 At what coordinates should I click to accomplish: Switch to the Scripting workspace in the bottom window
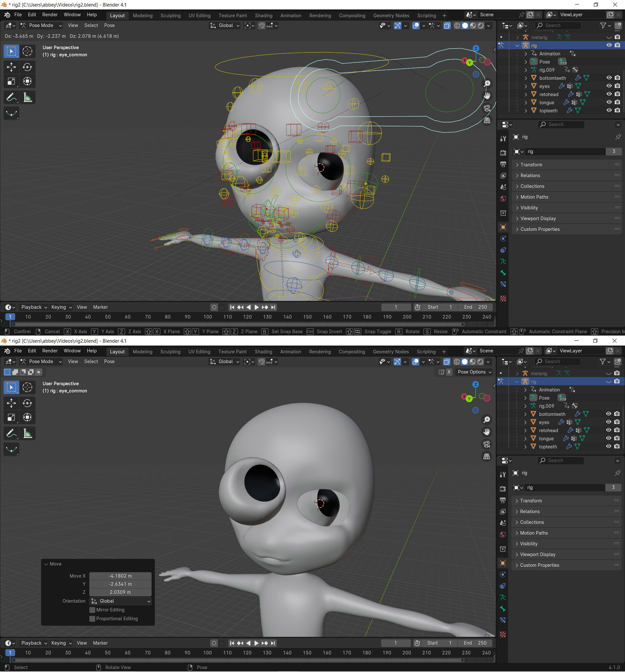(x=426, y=351)
